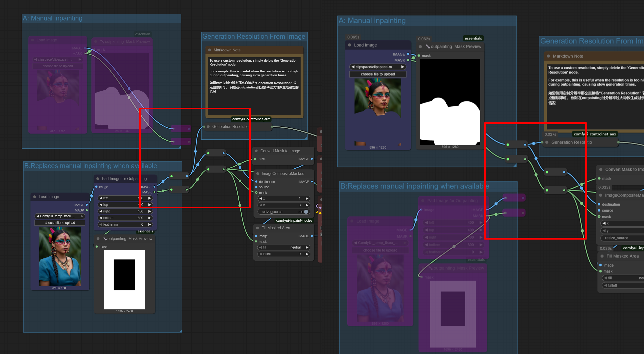Click the IMAGE output port of the ComfyUI_temp_ttsou Load Image node

coord(87,205)
